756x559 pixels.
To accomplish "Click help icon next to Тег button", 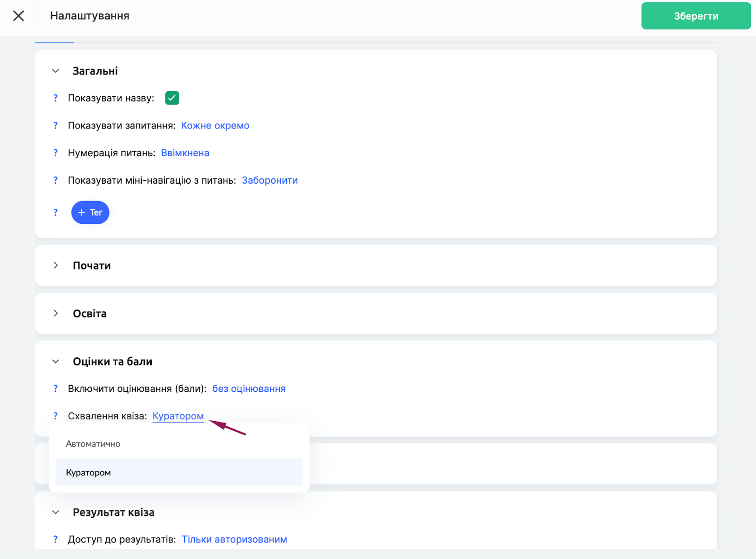I will pyautogui.click(x=55, y=212).
